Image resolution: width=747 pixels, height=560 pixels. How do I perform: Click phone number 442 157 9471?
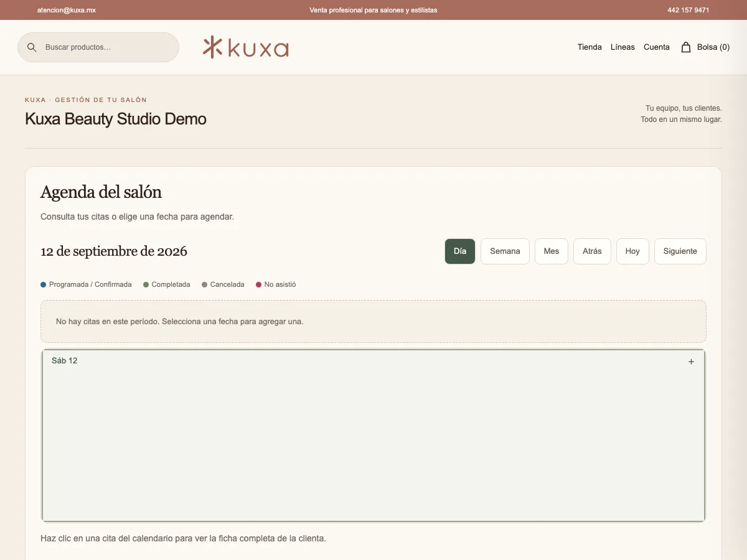(x=688, y=10)
